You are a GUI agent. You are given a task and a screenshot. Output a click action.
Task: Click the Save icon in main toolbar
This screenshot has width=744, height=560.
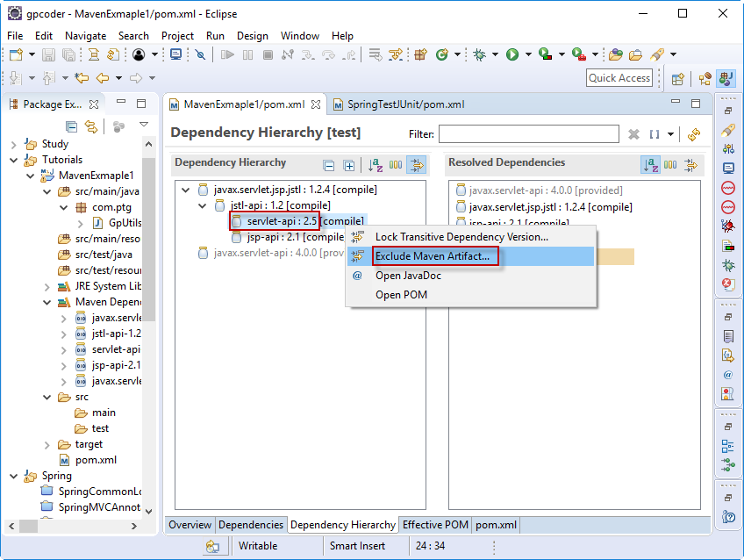(49, 54)
